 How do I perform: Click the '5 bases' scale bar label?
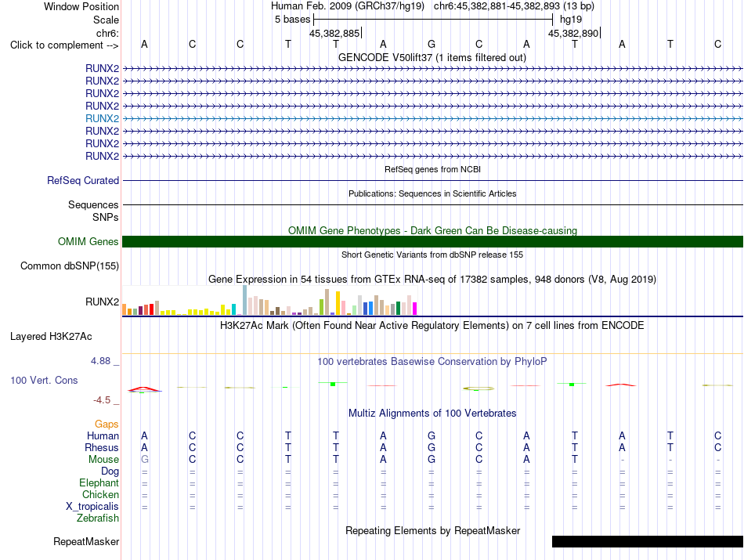292,20
